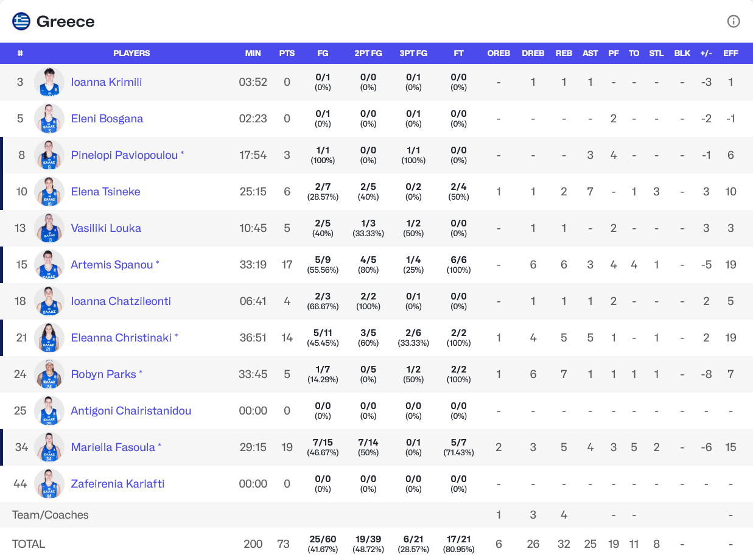The height and width of the screenshot is (560, 753).
Task: Click the PTS column header
Action: 287,53
